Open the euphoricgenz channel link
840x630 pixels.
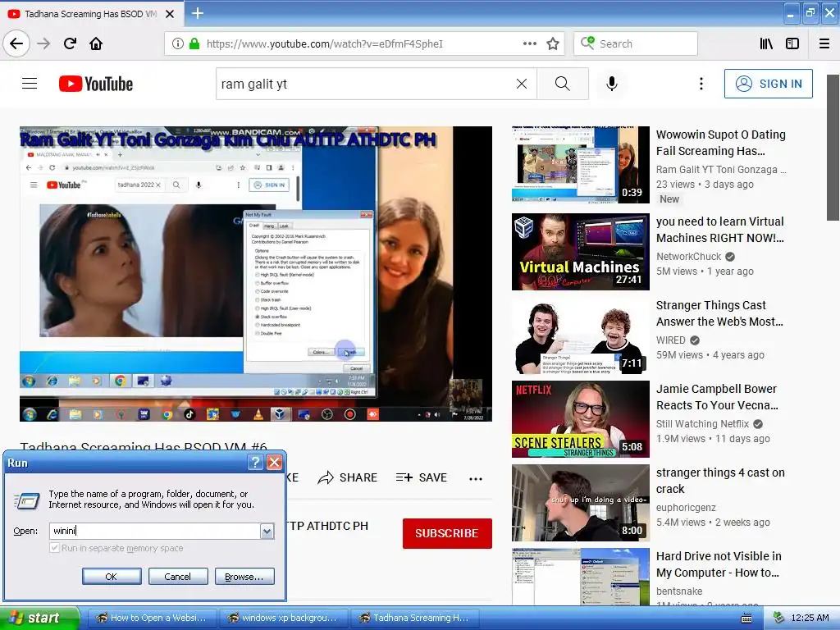[686, 507]
